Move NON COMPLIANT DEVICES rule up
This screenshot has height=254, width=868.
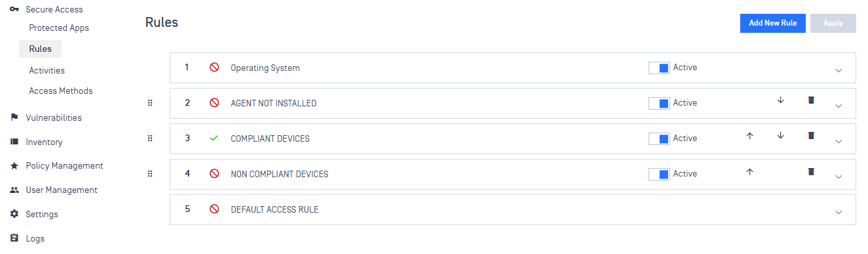point(750,171)
